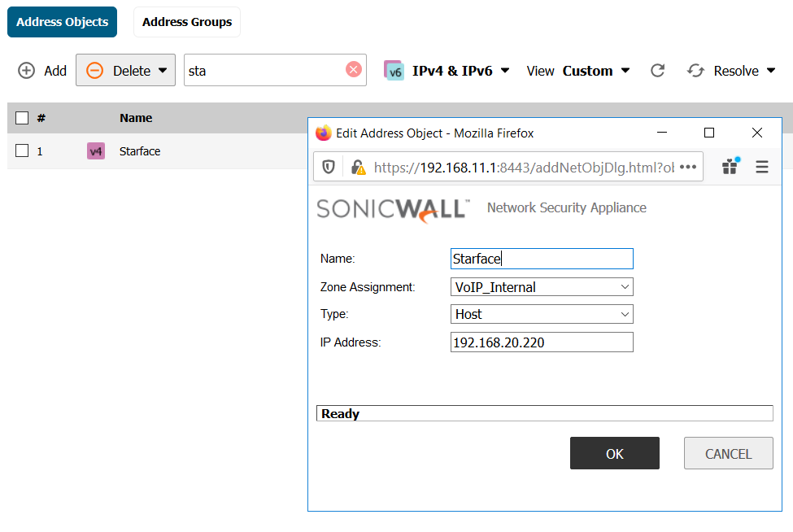793x532 pixels.
Task: Switch to the Address Objects tab
Action: click(x=62, y=22)
